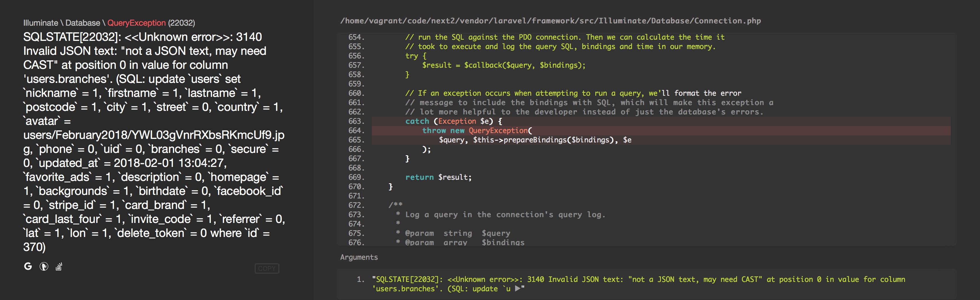This screenshot has height=300, width=980.
Task: Click the Arguments section header
Action: pos(359,257)
